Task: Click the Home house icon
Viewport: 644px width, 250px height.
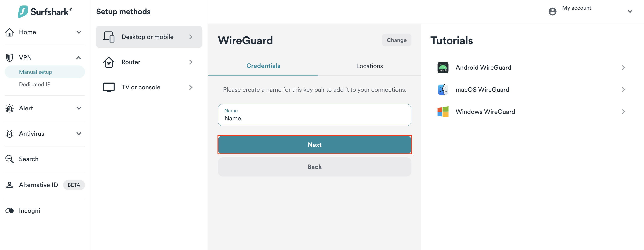Action: pyautogui.click(x=9, y=32)
